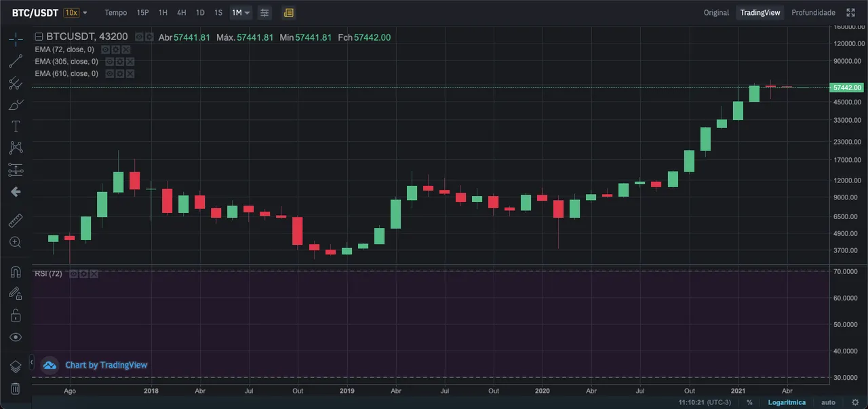
Task: Open the 10x leverage selector
Action: [71, 13]
